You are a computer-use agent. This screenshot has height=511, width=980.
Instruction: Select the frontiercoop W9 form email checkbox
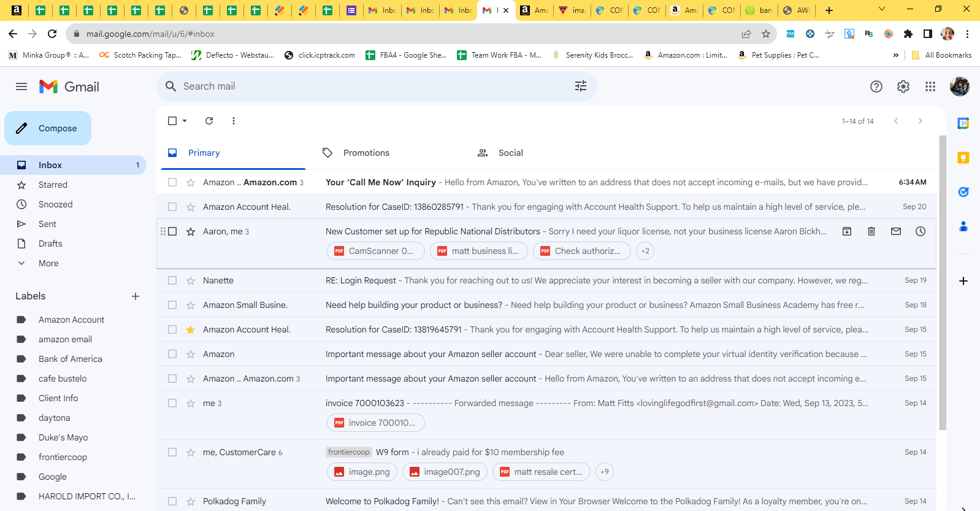pos(172,452)
